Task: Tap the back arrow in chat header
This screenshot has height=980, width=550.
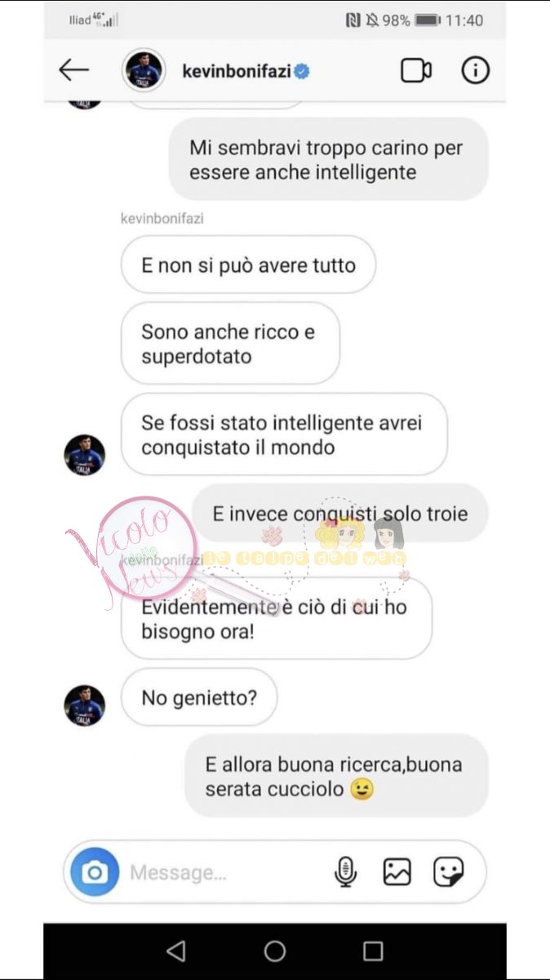Action: point(73,70)
